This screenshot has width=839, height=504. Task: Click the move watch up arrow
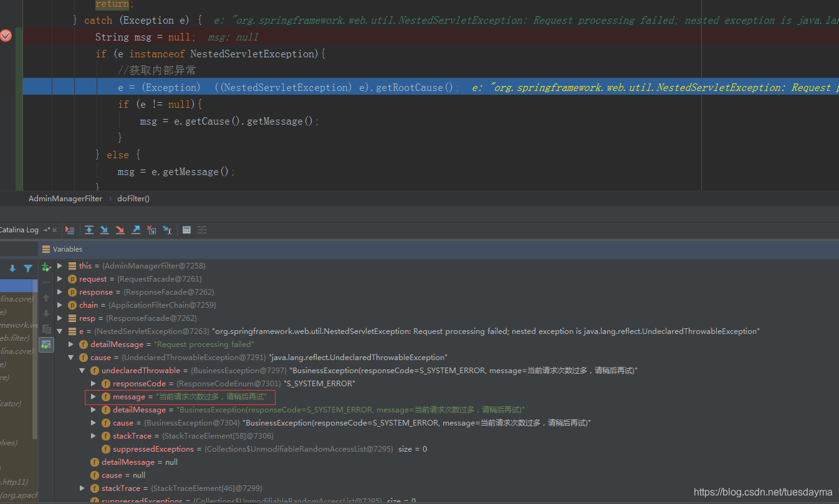pos(46,298)
